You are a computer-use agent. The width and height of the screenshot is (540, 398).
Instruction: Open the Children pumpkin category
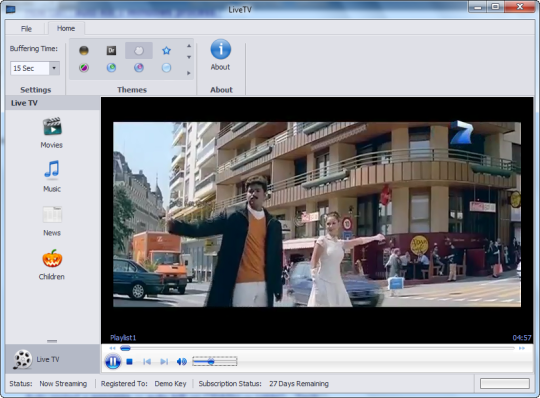point(52,264)
